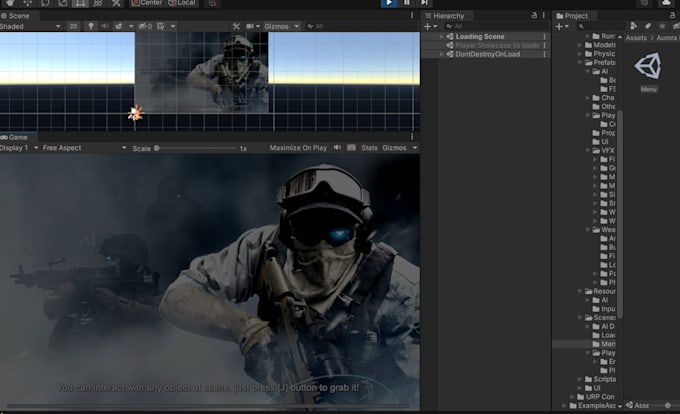680x414 pixels.
Task: Collapse the Prefabs folder in Project
Action: coord(580,63)
